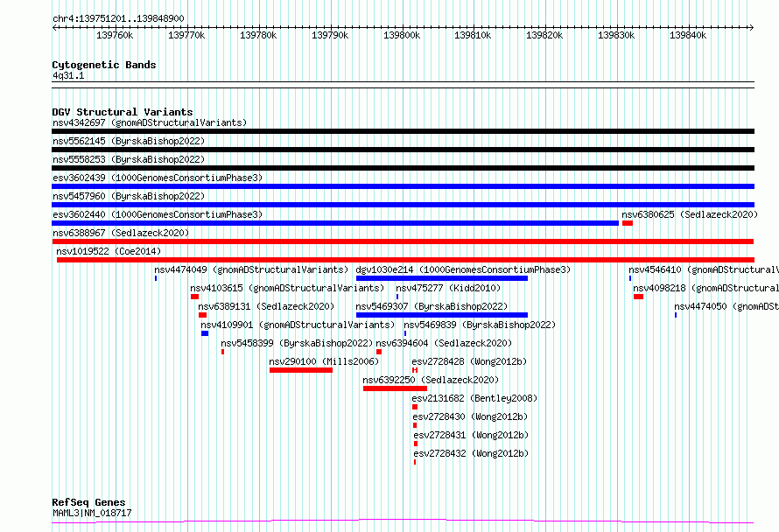Viewport: 779px width, 532px height.
Task: Select the red bar under nsv4098218
Action: [x=638, y=297]
